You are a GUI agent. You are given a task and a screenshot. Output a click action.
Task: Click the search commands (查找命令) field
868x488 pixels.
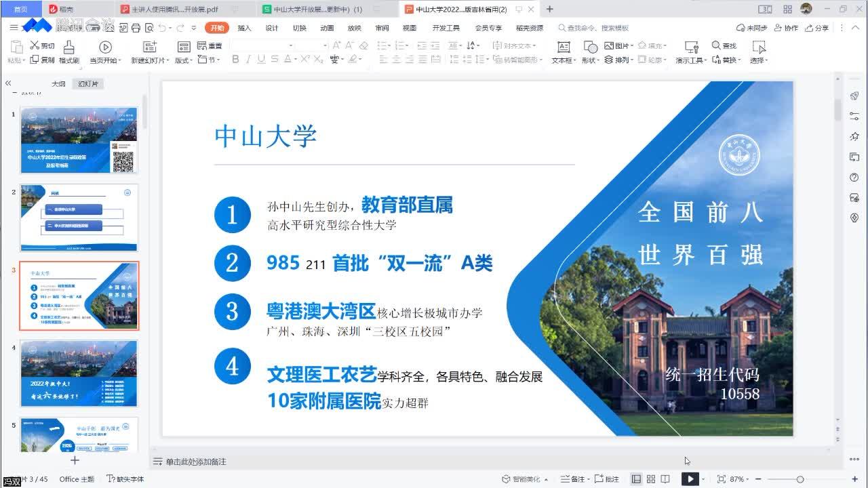(x=593, y=28)
